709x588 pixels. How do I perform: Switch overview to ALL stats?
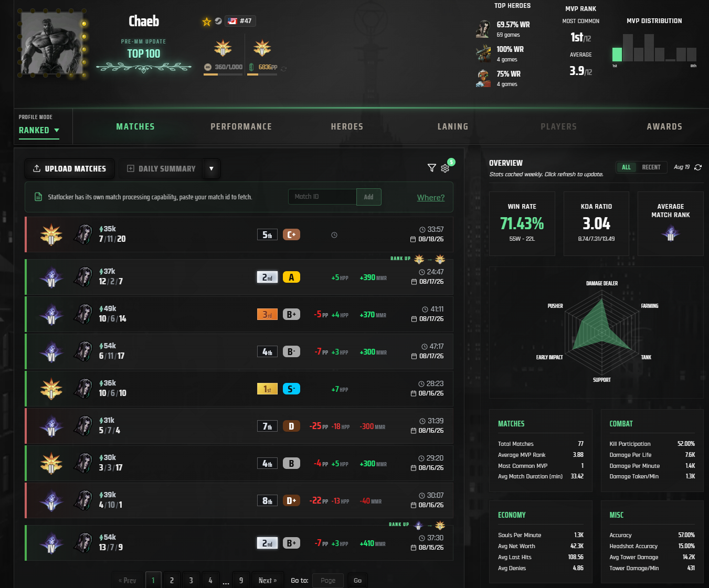[x=626, y=167]
